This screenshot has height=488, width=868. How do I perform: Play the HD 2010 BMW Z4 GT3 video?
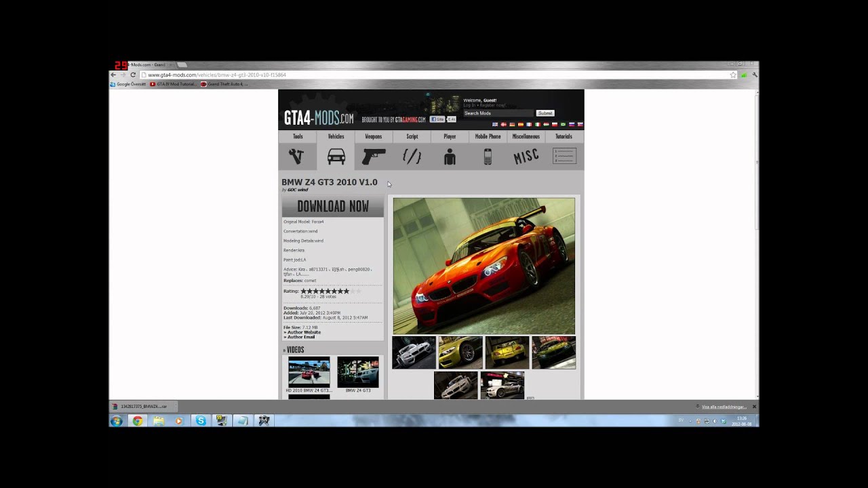pyautogui.click(x=309, y=372)
